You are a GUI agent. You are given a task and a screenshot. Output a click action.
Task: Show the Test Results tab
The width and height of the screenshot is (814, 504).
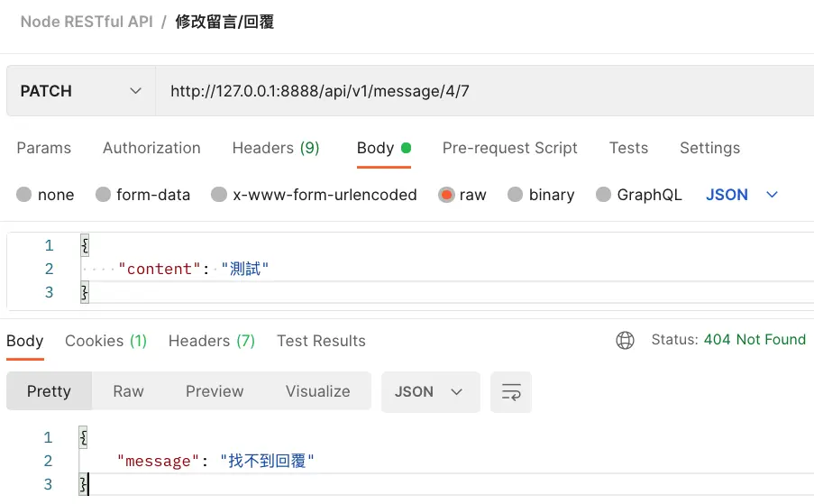(321, 341)
